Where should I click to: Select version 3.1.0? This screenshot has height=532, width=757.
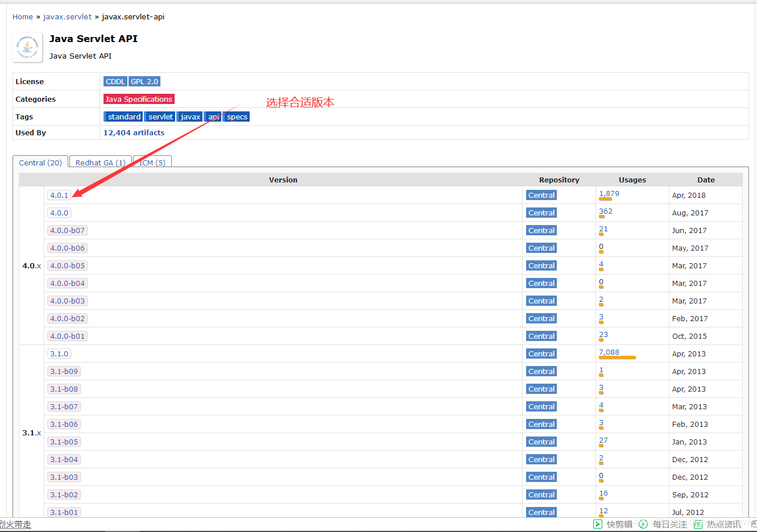pyautogui.click(x=59, y=354)
